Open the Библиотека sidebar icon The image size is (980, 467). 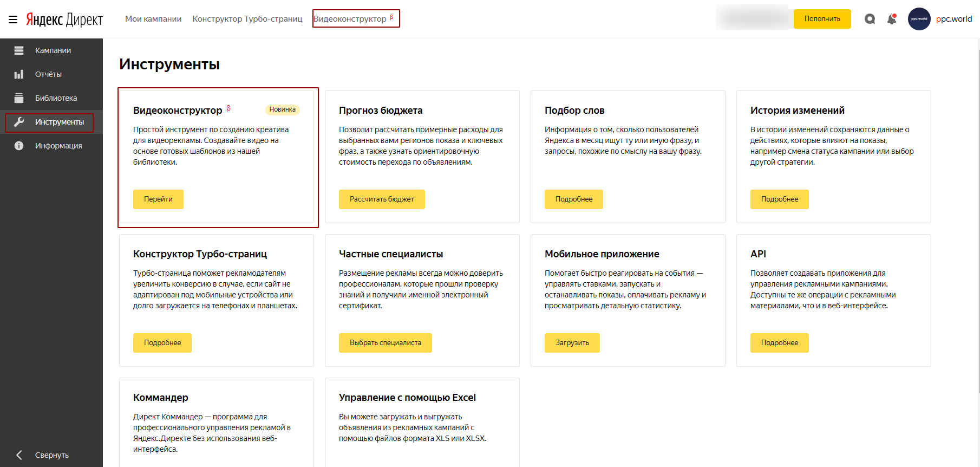[19, 98]
